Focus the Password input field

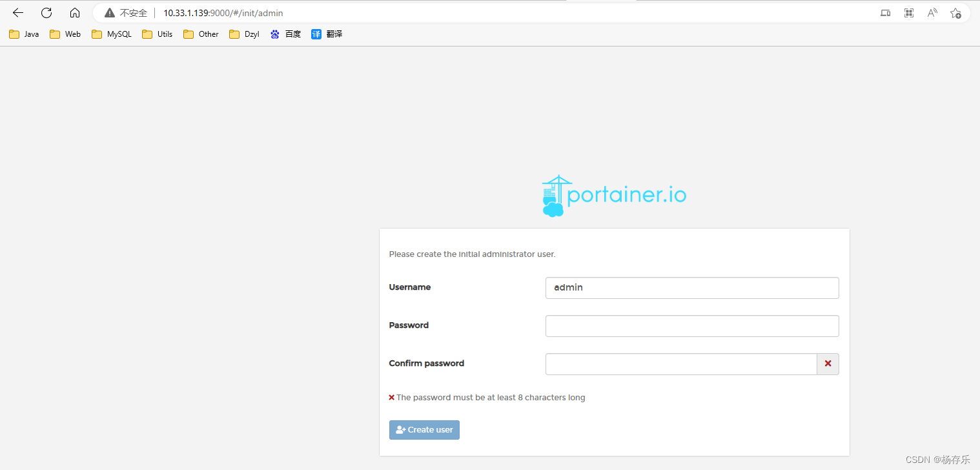pos(692,326)
